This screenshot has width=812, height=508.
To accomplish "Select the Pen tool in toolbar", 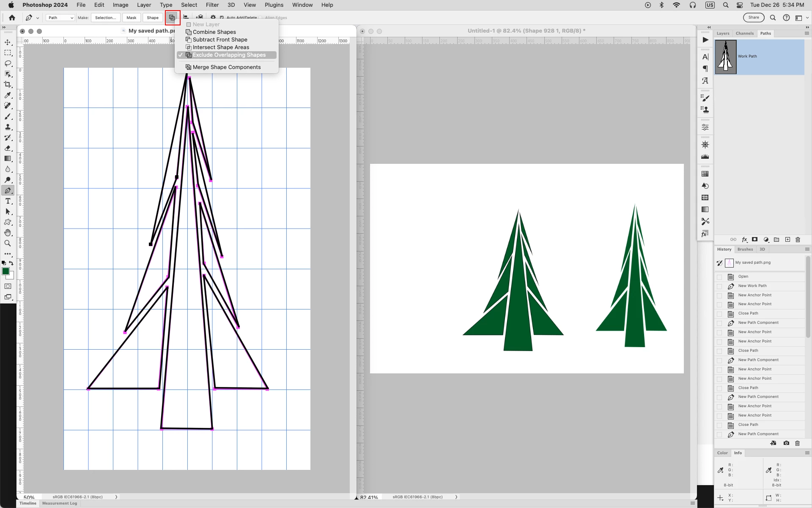I will tap(8, 190).
